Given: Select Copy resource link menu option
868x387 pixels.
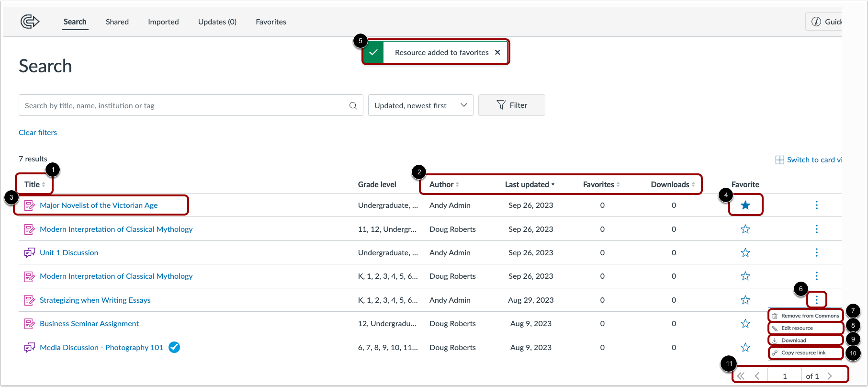Looking at the screenshot, I should (805, 353).
